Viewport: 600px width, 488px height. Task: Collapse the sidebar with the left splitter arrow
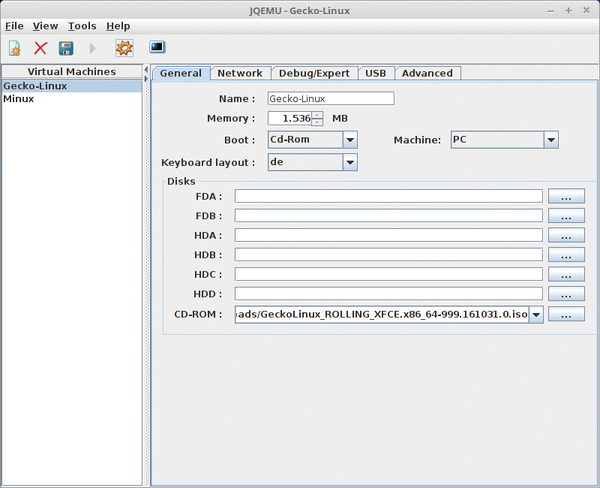click(146, 70)
